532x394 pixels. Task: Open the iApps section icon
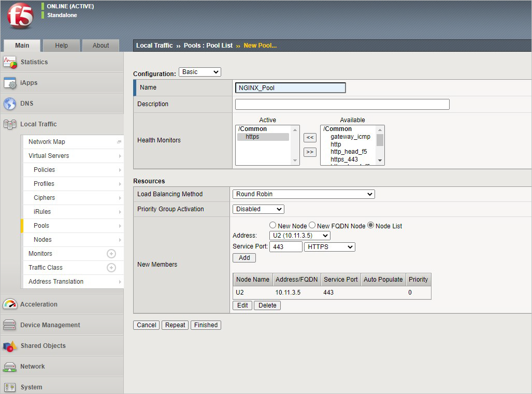click(x=10, y=83)
